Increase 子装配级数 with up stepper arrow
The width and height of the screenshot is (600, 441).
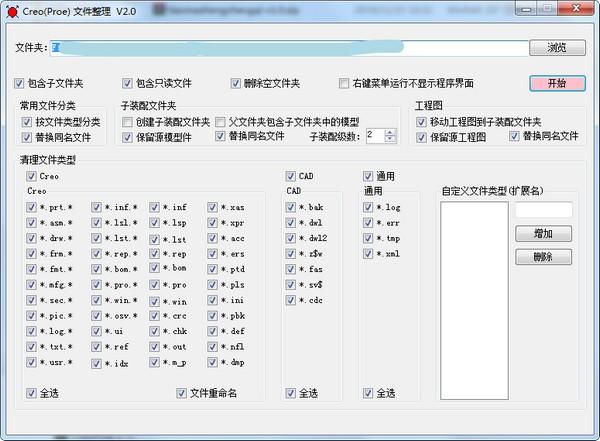click(390, 132)
